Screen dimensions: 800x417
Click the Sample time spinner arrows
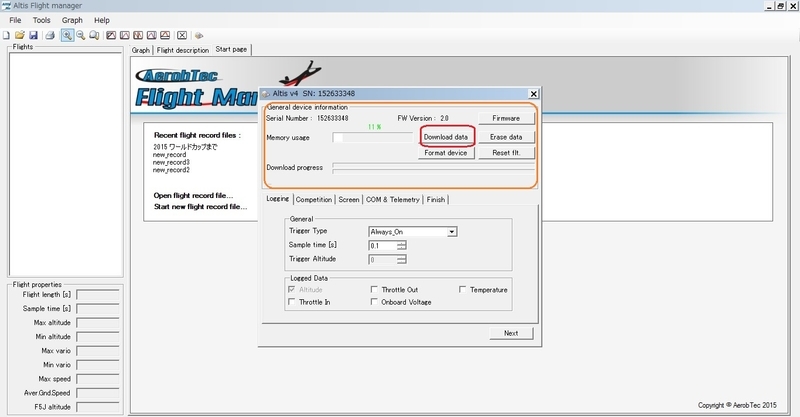tap(402, 246)
